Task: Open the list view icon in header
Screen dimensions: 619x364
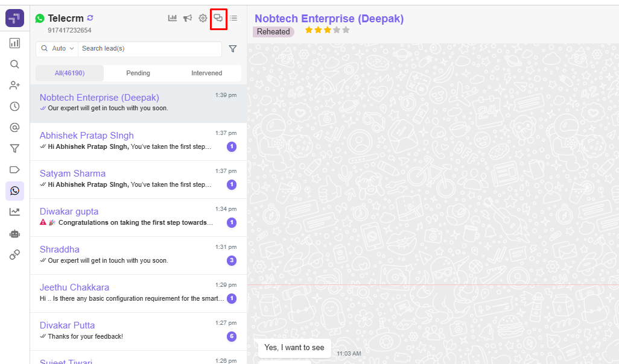Action: tap(233, 18)
